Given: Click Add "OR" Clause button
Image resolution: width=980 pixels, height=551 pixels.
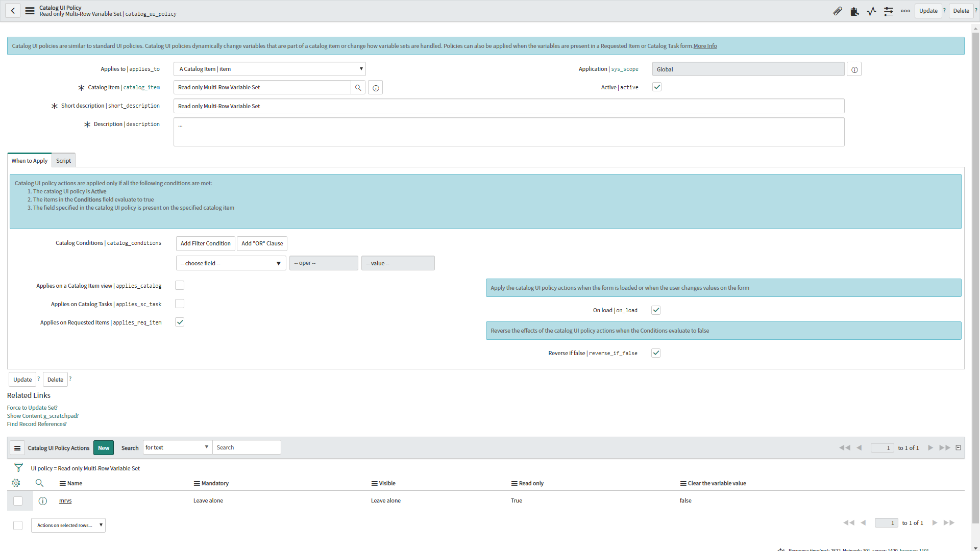Looking at the screenshot, I should [262, 243].
